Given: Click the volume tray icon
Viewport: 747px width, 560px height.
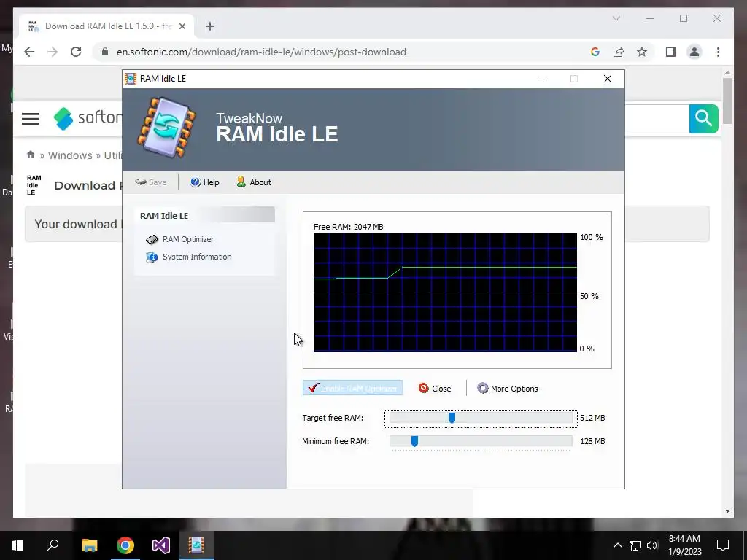Looking at the screenshot, I should point(652,545).
